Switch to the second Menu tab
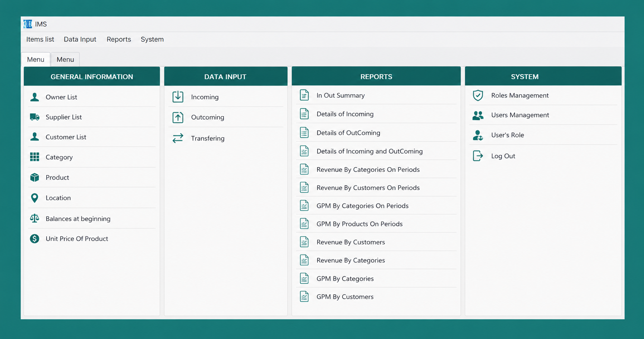644x339 pixels. pyautogui.click(x=65, y=59)
